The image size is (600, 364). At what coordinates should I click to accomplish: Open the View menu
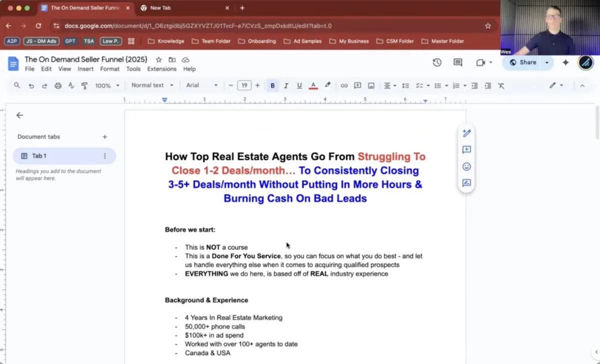tap(64, 69)
